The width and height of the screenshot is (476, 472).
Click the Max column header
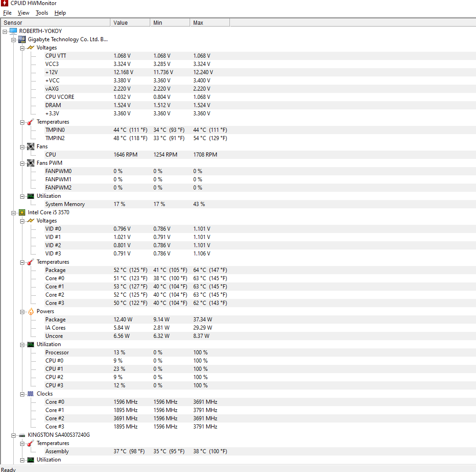click(x=210, y=23)
